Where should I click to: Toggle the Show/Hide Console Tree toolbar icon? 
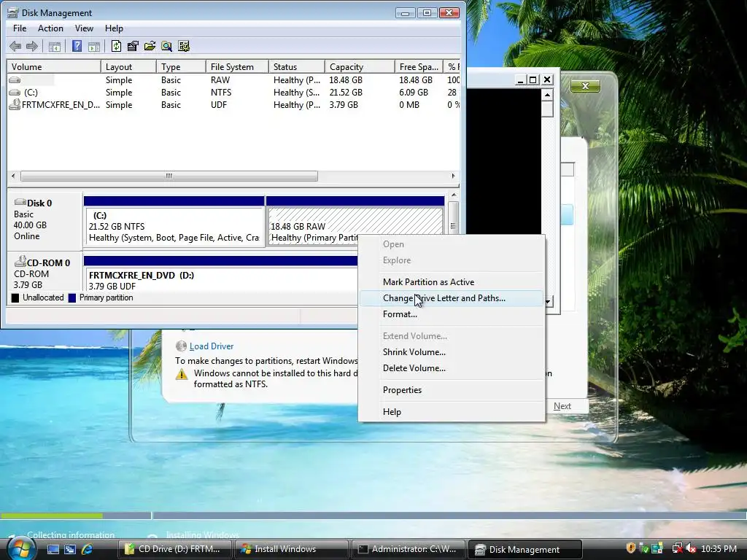click(55, 46)
